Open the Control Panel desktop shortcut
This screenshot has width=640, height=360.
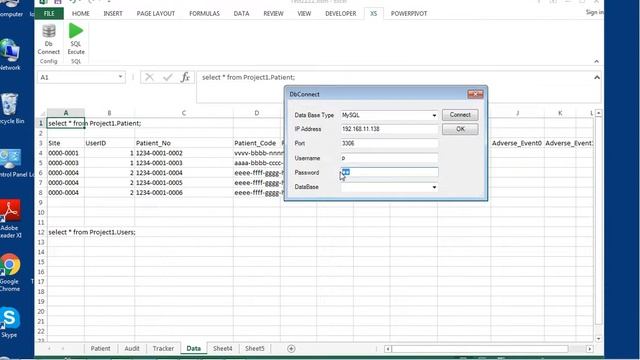(x=12, y=163)
